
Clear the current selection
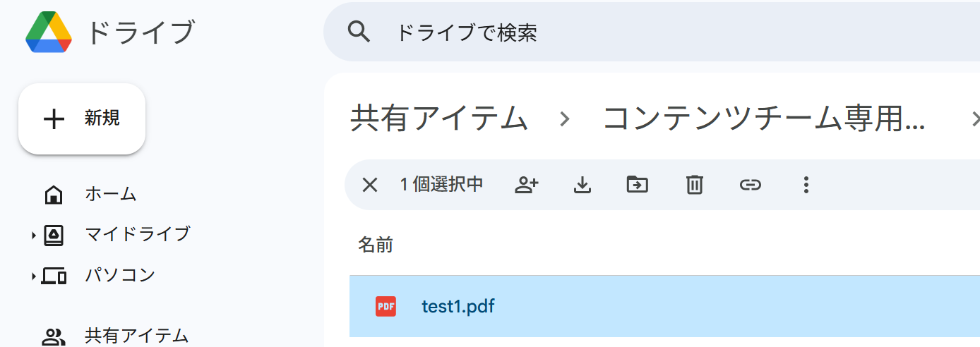370,185
